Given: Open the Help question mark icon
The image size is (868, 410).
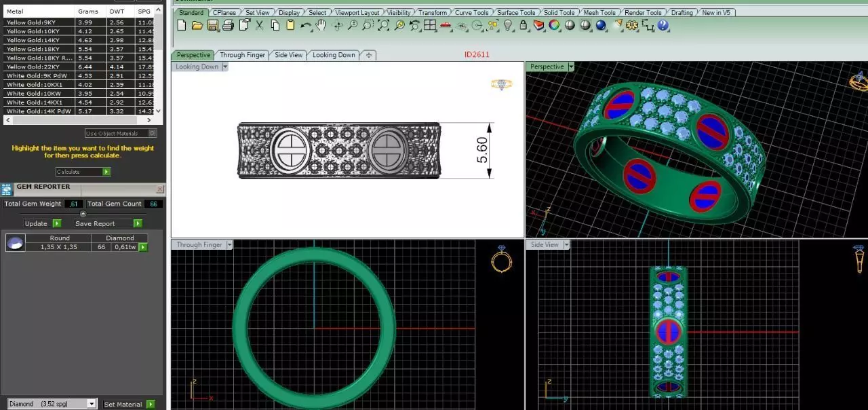Looking at the screenshot, I should pos(663,25).
